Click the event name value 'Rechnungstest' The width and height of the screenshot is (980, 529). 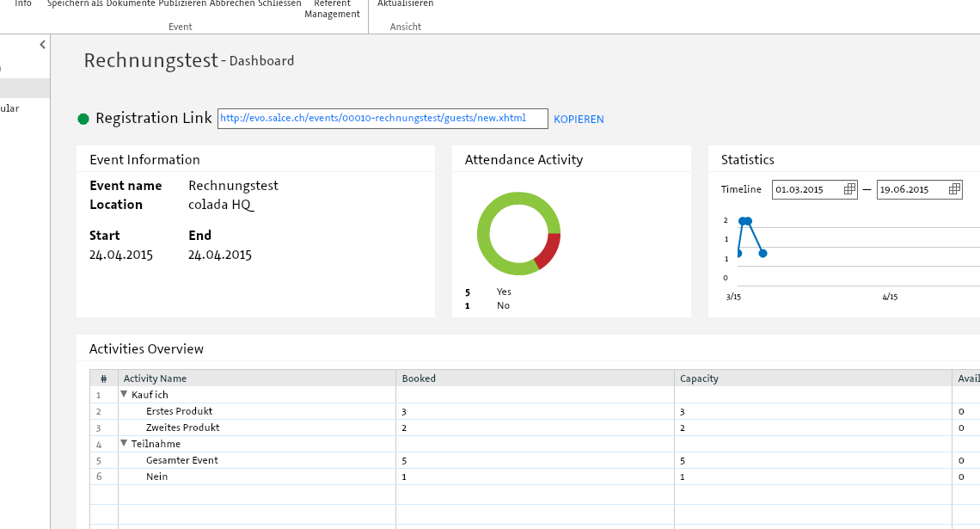click(x=233, y=186)
